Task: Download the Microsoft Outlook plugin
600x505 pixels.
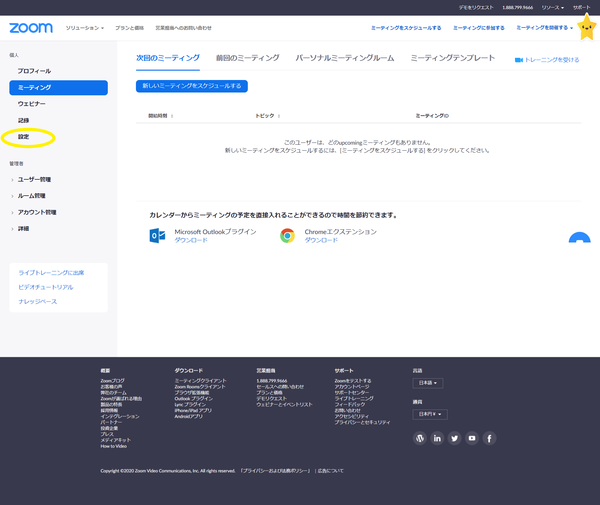Action: [x=191, y=240]
